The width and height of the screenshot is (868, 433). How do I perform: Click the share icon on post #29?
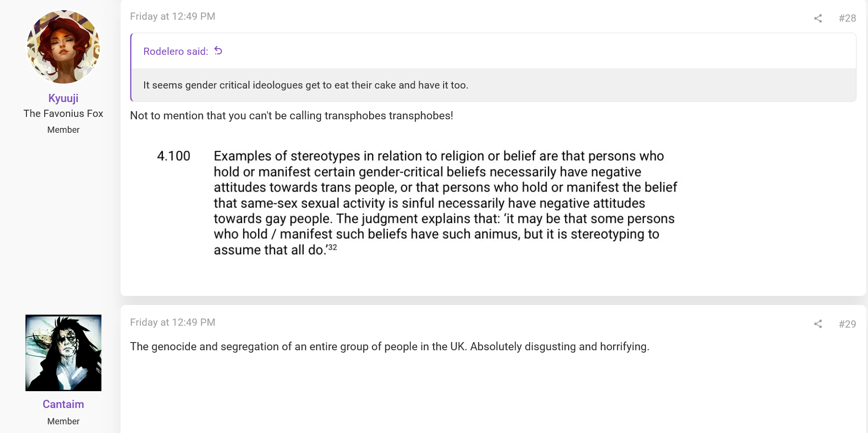point(818,324)
